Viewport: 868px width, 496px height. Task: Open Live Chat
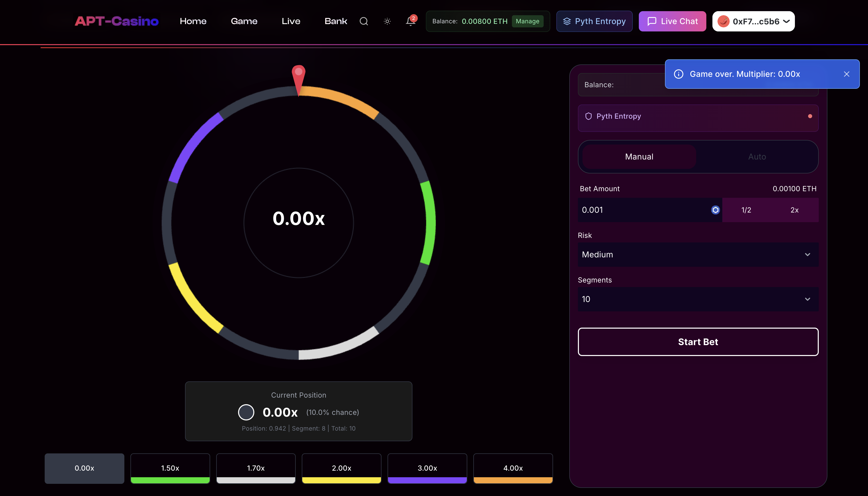tap(672, 21)
